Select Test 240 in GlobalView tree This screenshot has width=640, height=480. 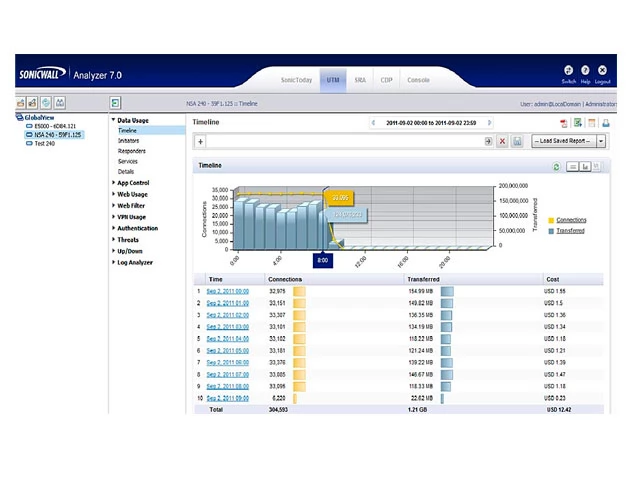point(46,142)
